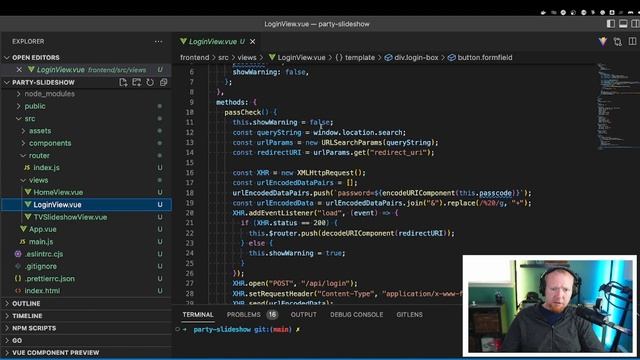Create a new folder in PARTY-SLIDESHOW
The height and width of the screenshot is (360, 640).
[136, 82]
